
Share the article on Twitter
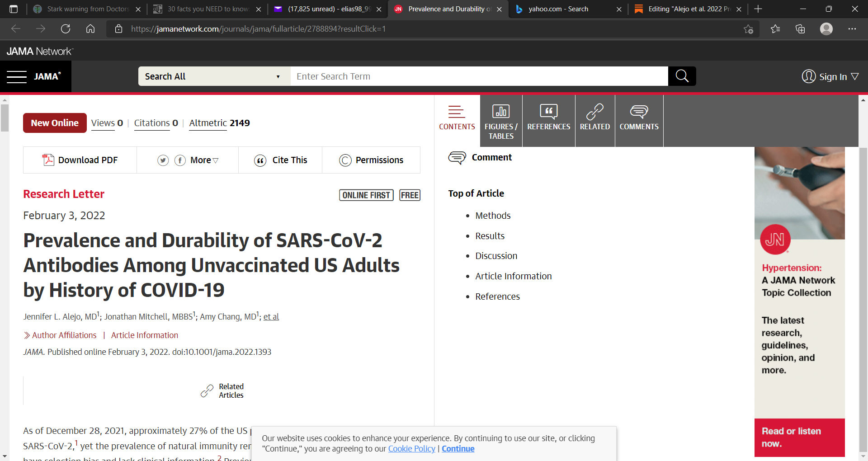coord(163,160)
